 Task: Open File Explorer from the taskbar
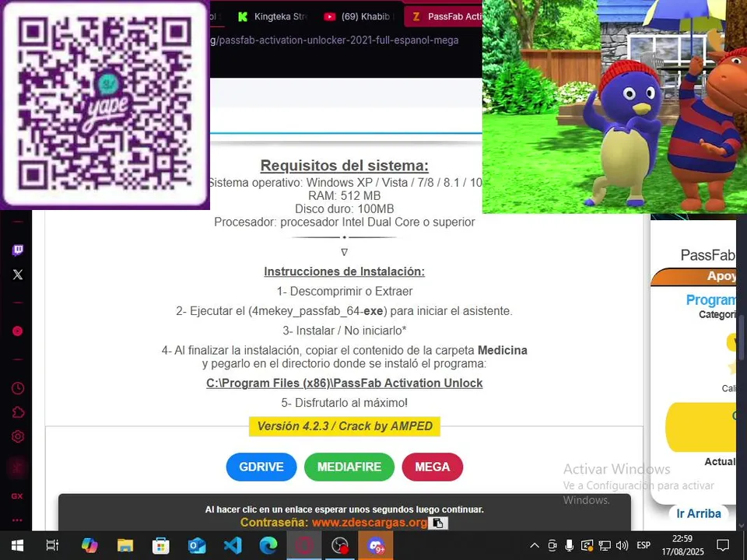click(x=125, y=545)
